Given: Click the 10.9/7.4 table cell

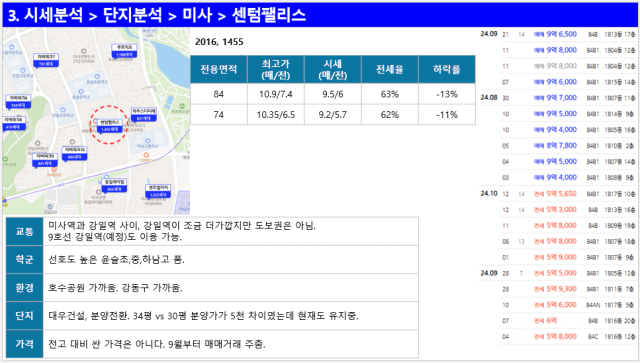Looking at the screenshot, I should [276, 94].
